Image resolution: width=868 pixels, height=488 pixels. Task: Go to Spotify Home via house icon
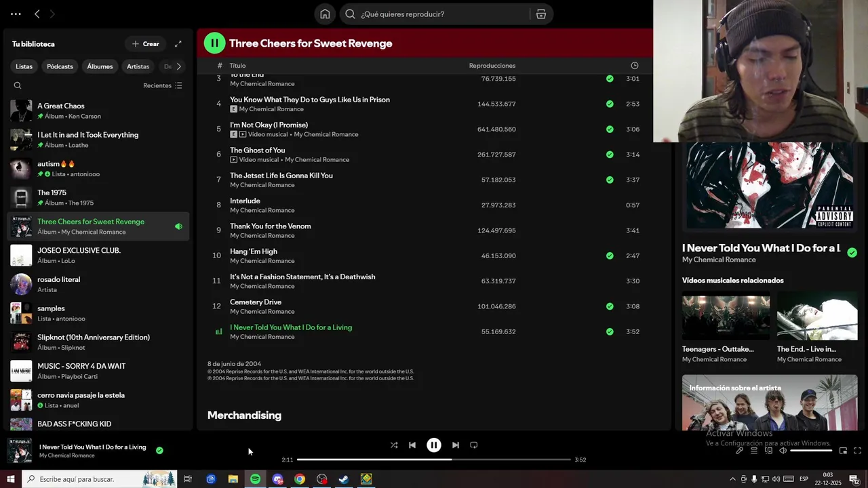tap(325, 14)
